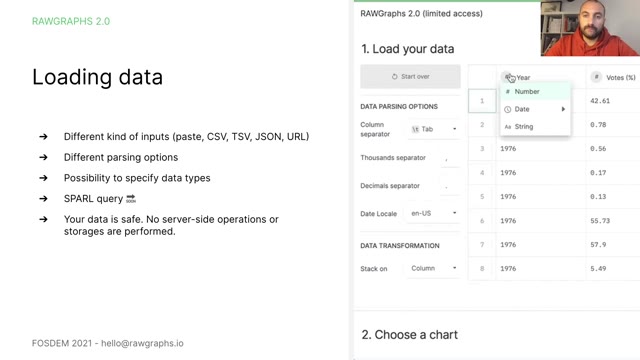Click the RAWGraphs 2.0 (limited access) title
The height and width of the screenshot is (360, 640).
pyautogui.click(x=421, y=13)
